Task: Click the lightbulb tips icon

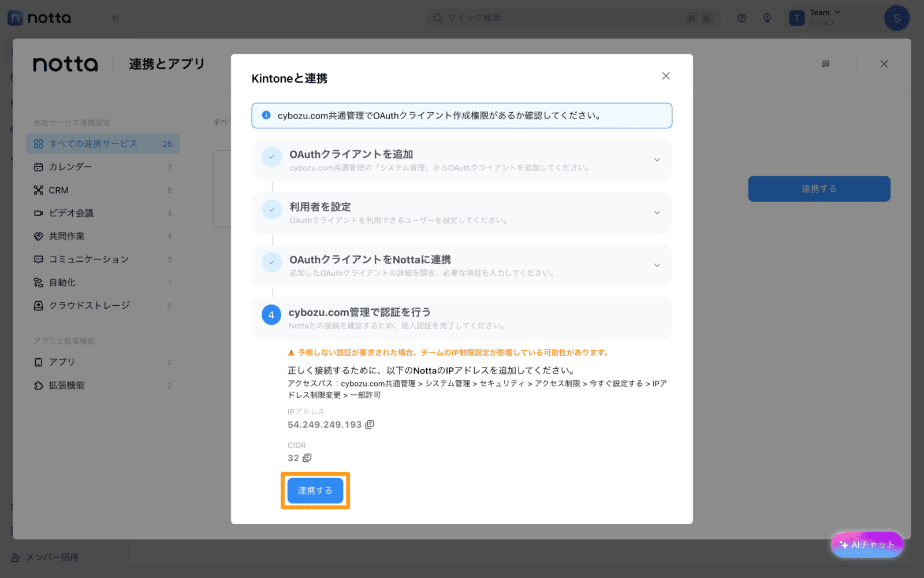Action: (767, 18)
